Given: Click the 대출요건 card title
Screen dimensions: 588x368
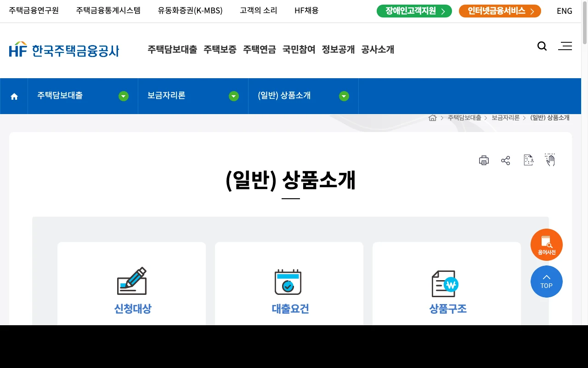Looking at the screenshot, I should pos(290,309).
